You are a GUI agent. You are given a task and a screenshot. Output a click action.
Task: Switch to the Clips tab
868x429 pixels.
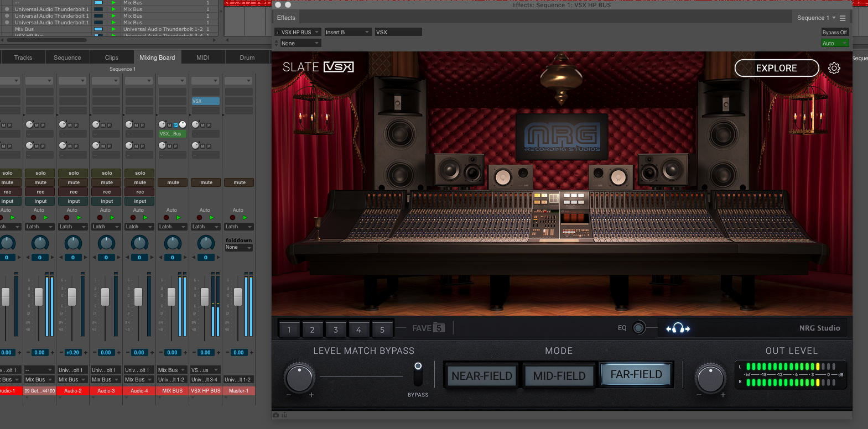coord(112,57)
